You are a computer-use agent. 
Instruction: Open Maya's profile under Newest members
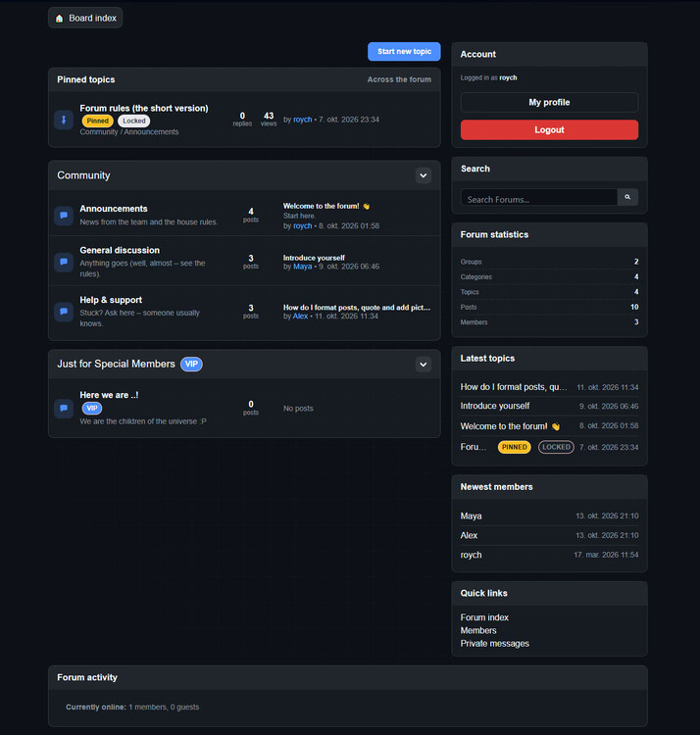click(x=471, y=516)
